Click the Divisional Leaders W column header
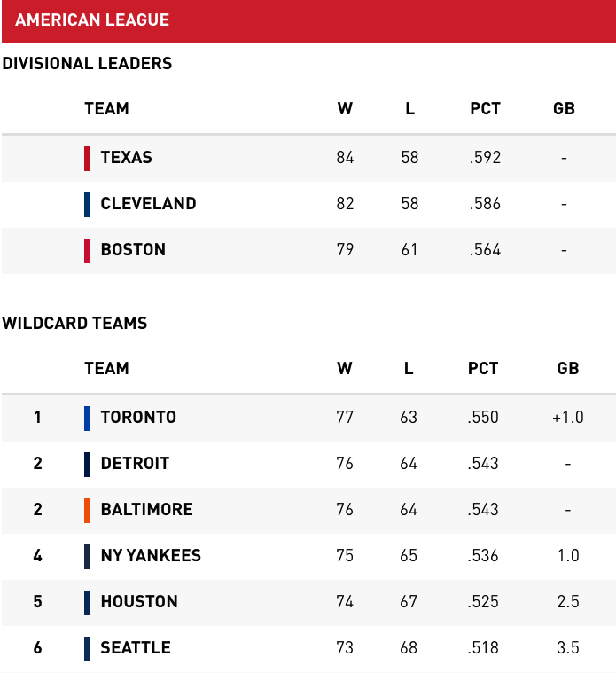616x673 pixels. (x=345, y=108)
